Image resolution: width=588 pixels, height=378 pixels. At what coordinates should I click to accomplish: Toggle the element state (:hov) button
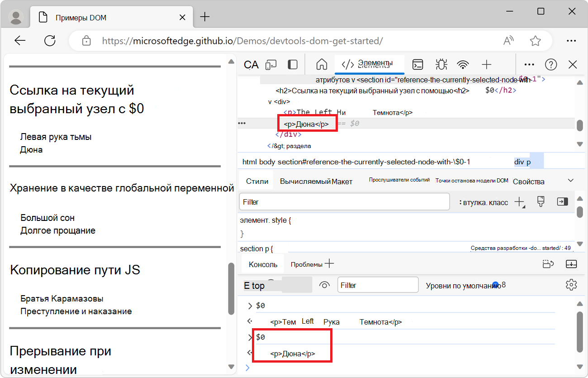pyautogui.click(x=470, y=202)
